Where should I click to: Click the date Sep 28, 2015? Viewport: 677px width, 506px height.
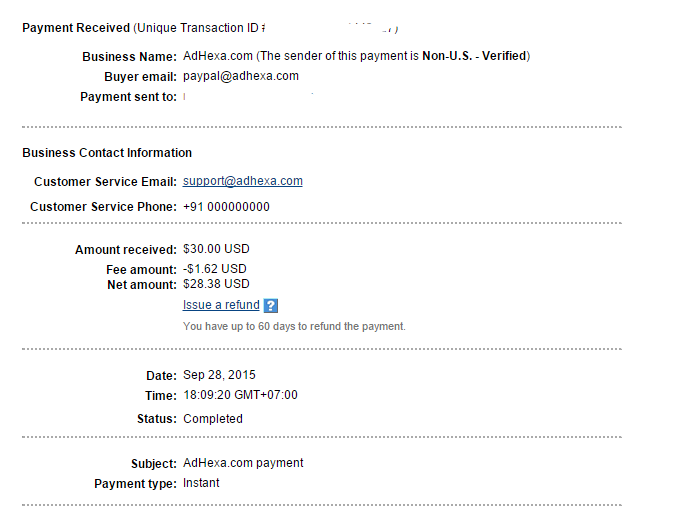click(x=219, y=375)
